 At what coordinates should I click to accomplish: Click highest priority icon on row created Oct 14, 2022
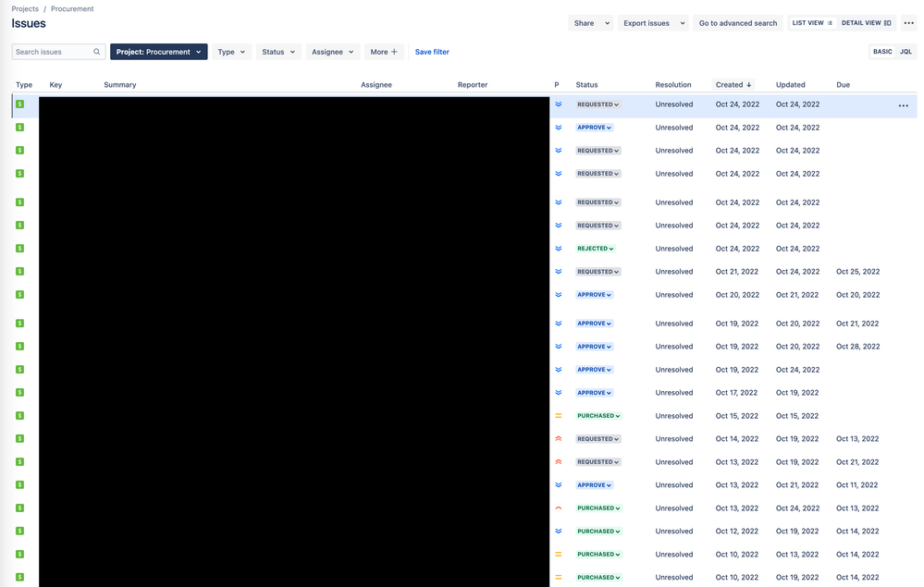click(x=559, y=438)
